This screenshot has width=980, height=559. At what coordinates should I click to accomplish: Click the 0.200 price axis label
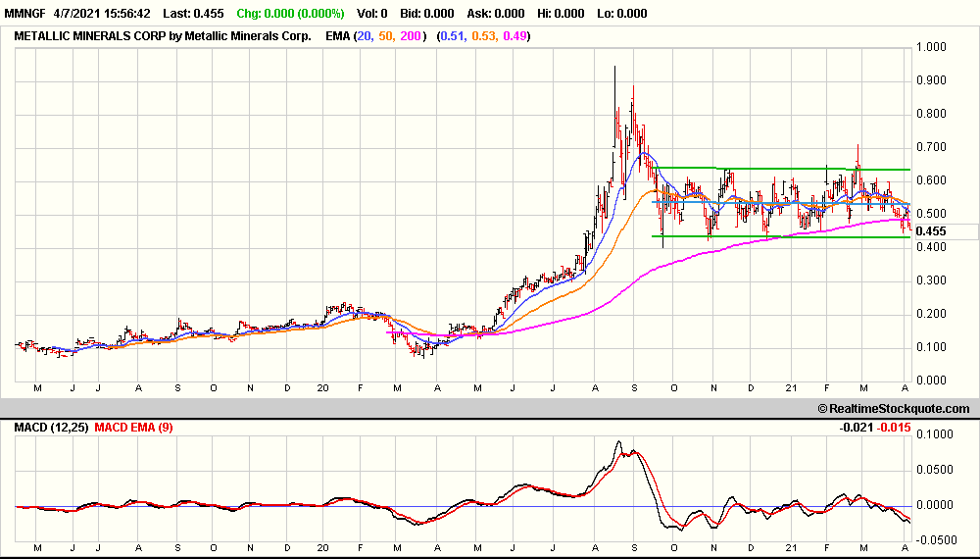(931, 314)
